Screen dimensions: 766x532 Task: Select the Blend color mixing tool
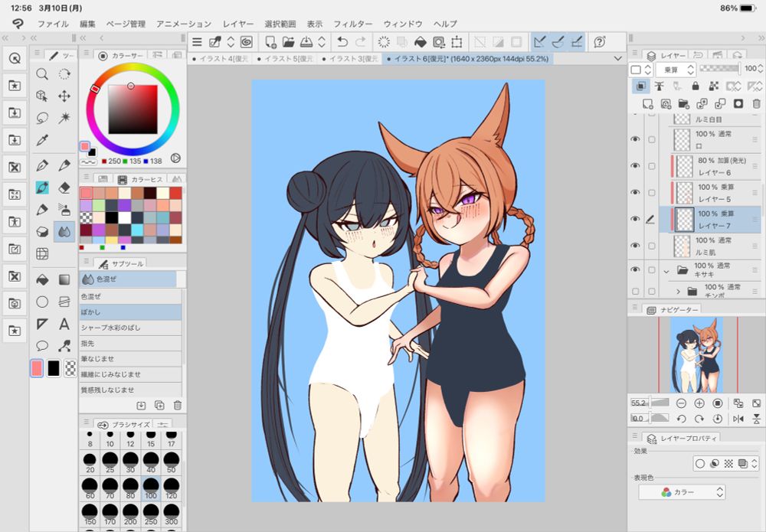64,231
